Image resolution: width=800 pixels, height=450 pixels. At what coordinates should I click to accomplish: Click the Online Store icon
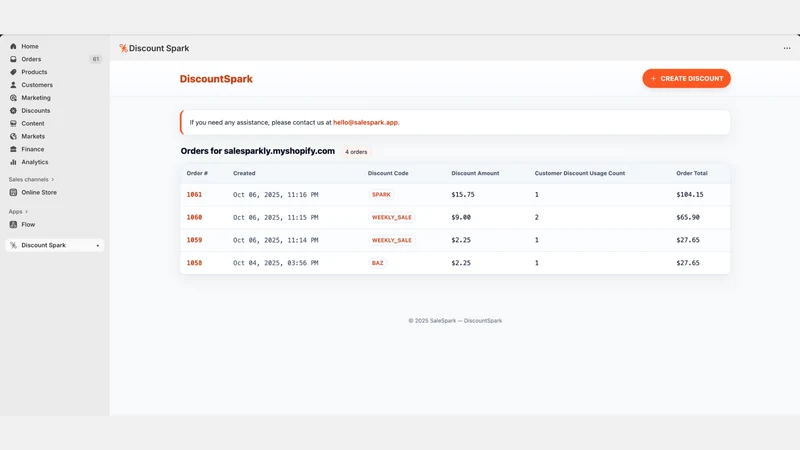click(13, 192)
